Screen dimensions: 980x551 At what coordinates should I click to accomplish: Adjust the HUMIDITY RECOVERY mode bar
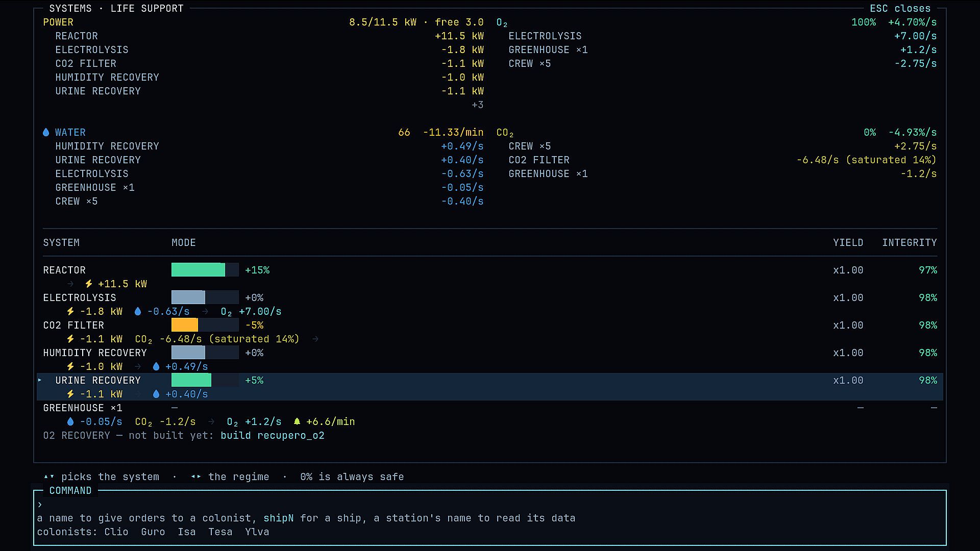click(205, 353)
